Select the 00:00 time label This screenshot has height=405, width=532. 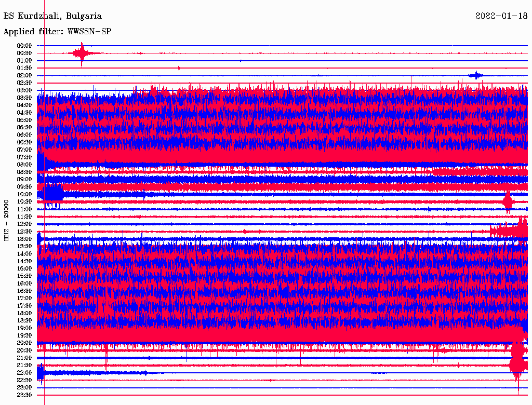tap(24, 46)
